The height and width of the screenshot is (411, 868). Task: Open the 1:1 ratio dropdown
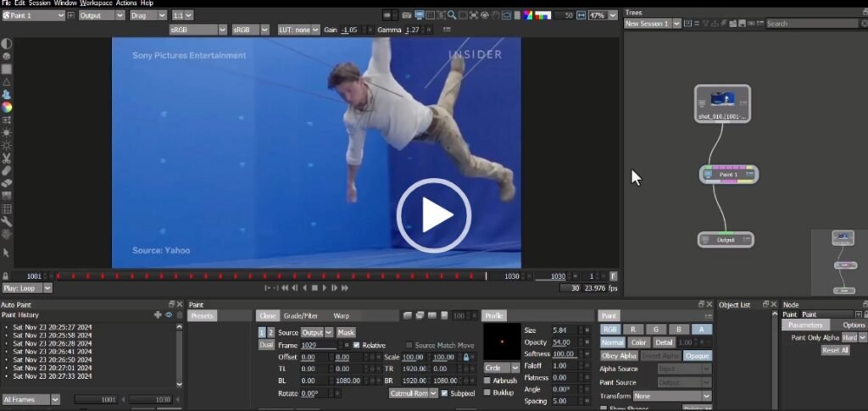pyautogui.click(x=182, y=15)
